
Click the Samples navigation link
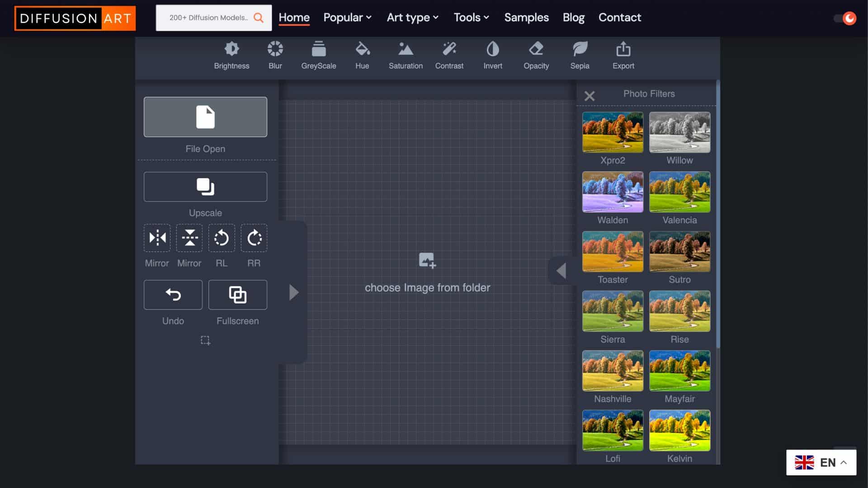coord(526,17)
